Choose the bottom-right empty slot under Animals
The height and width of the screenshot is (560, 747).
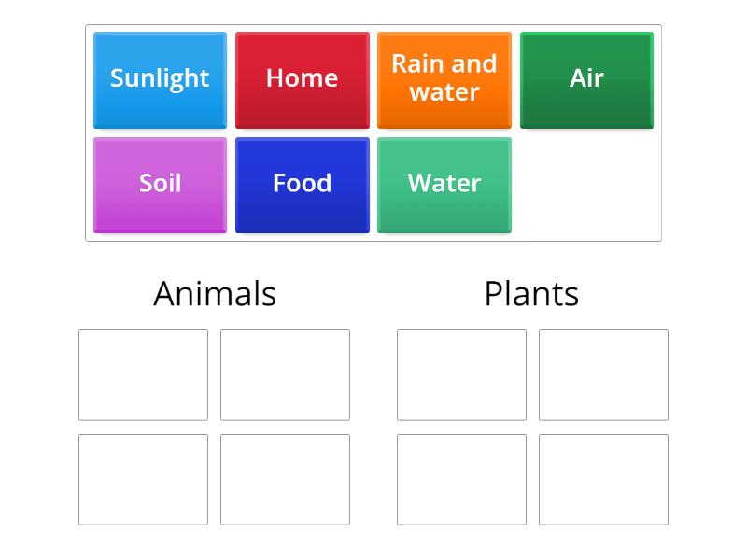pyautogui.click(x=285, y=480)
